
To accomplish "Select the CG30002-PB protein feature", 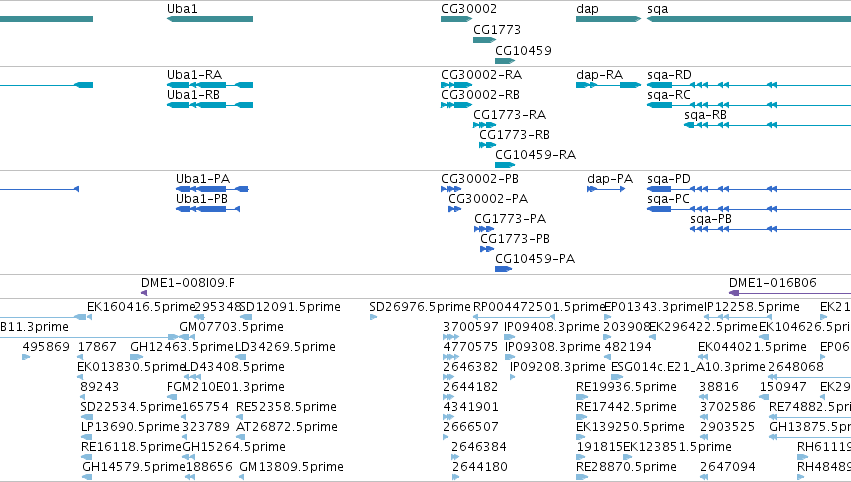I will tap(451, 189).
